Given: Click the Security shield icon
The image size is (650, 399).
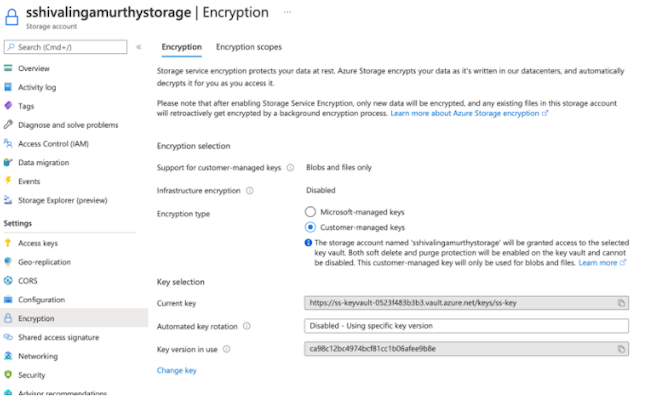Looking at the screenshot, I should point(8,375).
